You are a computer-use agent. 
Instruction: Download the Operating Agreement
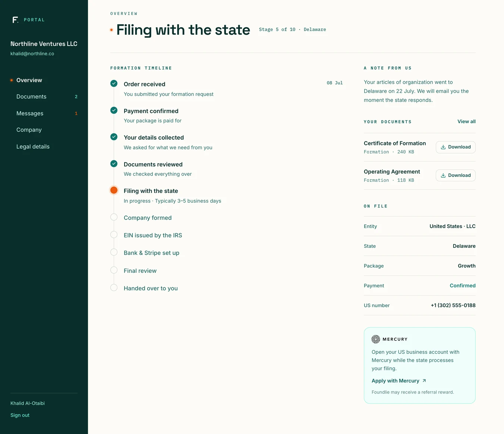(x=456, y=175)
